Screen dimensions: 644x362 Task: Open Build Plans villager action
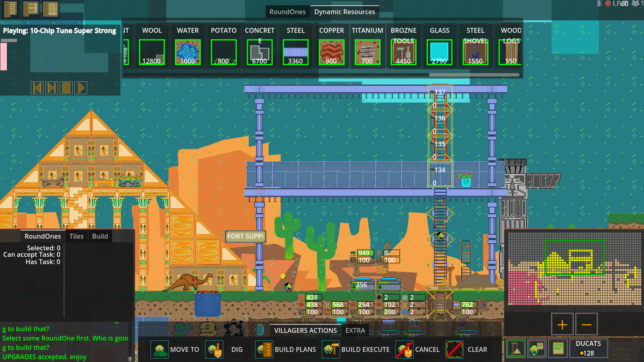pos(264,349)
